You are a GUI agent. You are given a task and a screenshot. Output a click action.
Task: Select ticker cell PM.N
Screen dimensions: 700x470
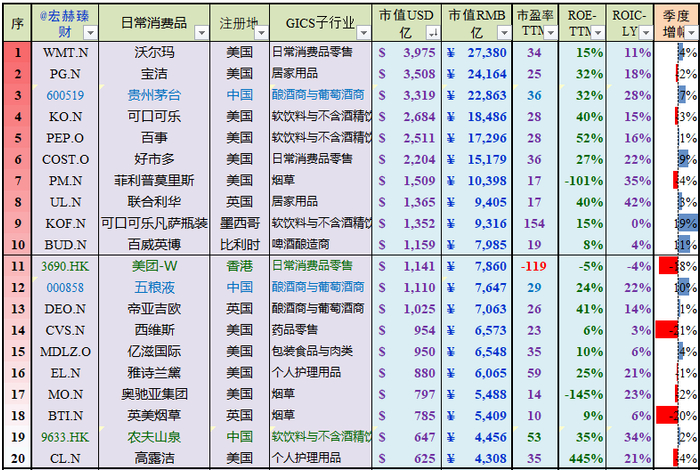pos(65,181)
